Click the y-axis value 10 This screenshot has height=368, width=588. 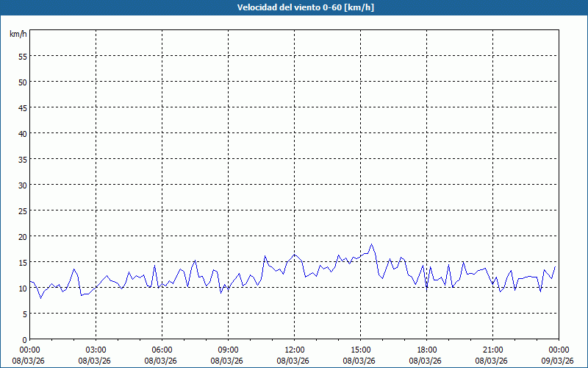point(22,288)
